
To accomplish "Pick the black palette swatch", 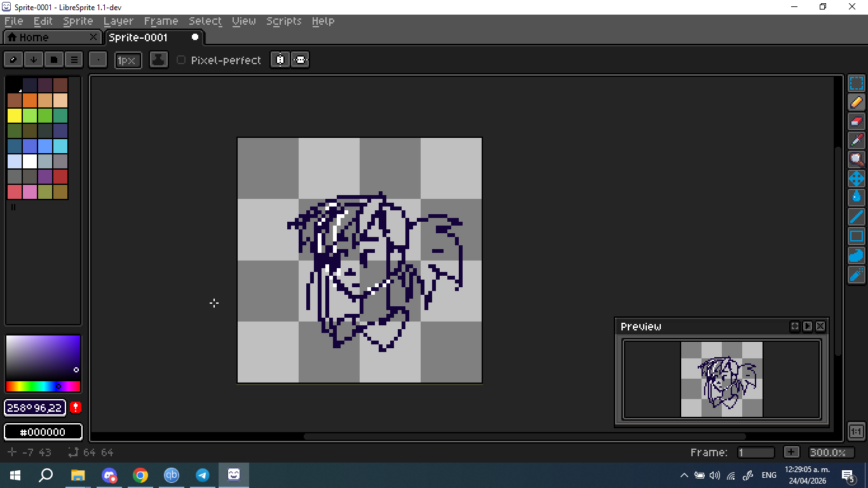I will pos(14,85).
